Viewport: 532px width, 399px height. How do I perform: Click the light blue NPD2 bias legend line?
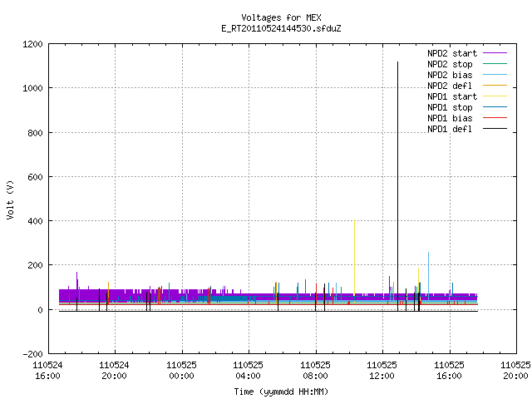(x=495, y=75)
